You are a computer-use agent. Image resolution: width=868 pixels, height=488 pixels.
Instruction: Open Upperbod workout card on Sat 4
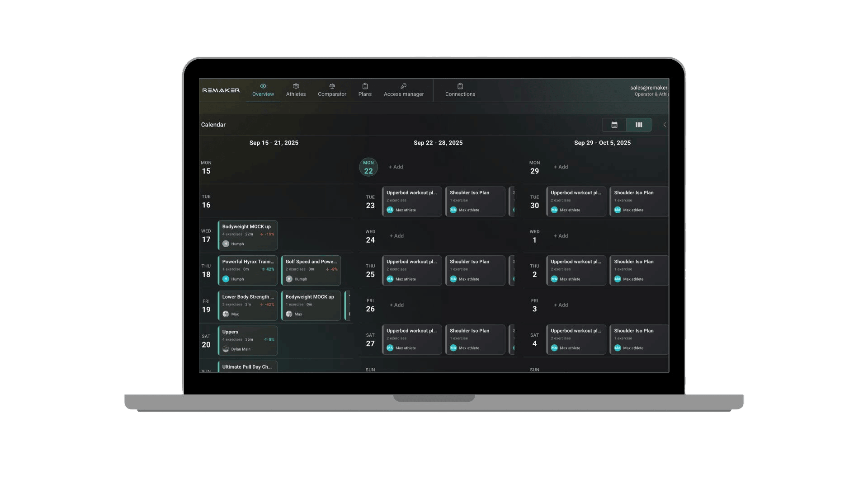click(x=576, y=339)
